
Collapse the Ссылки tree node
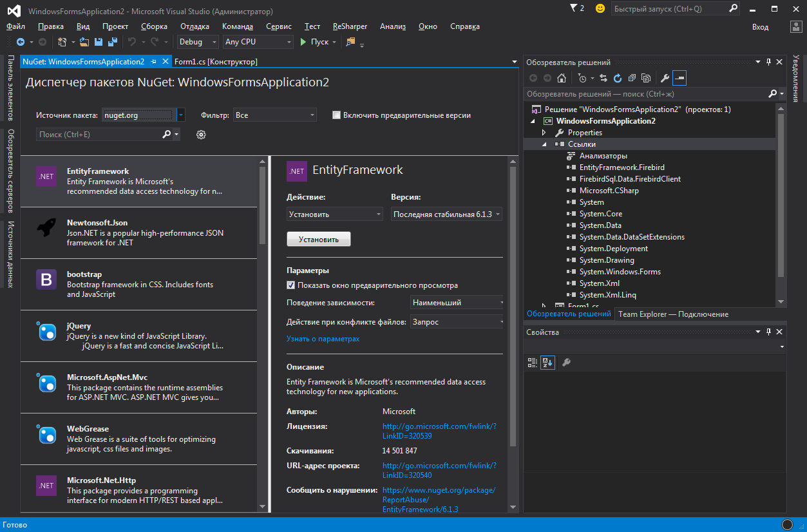click(544, 144)
